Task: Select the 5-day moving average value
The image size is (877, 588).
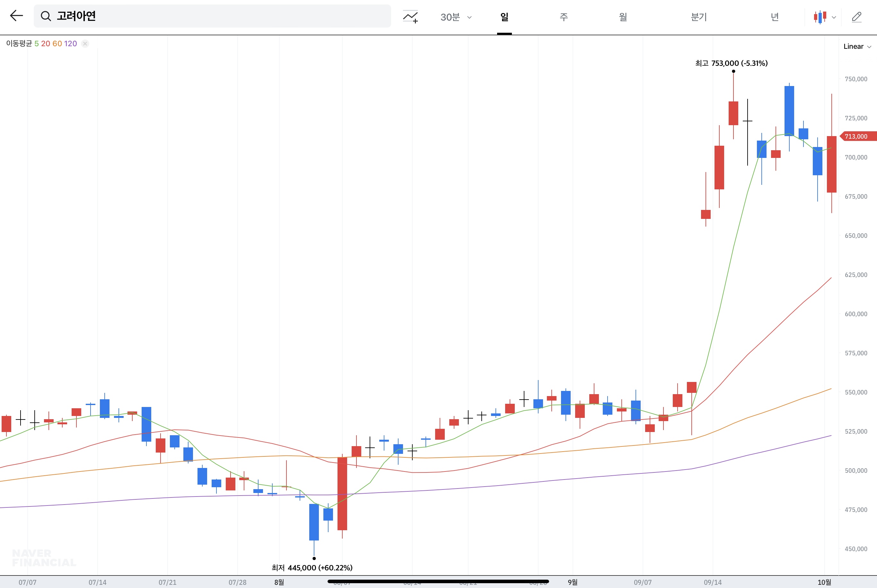Action: (x=37, y=44)
